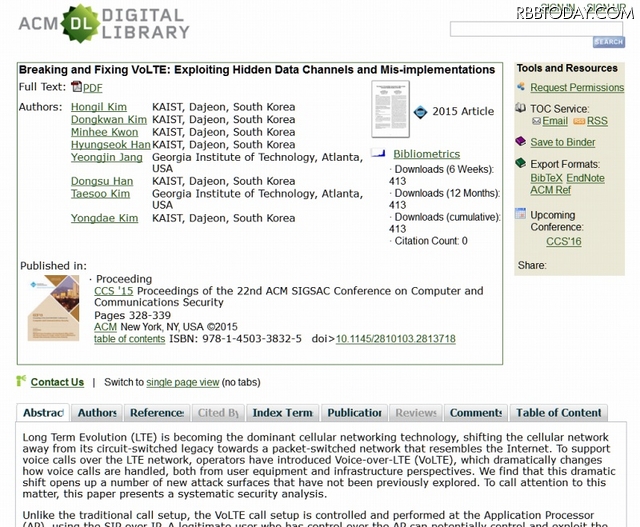Click the TOC Service book icon
This screenshot has height=527, width=640.
pyautogui.click(x=520, y=108)
